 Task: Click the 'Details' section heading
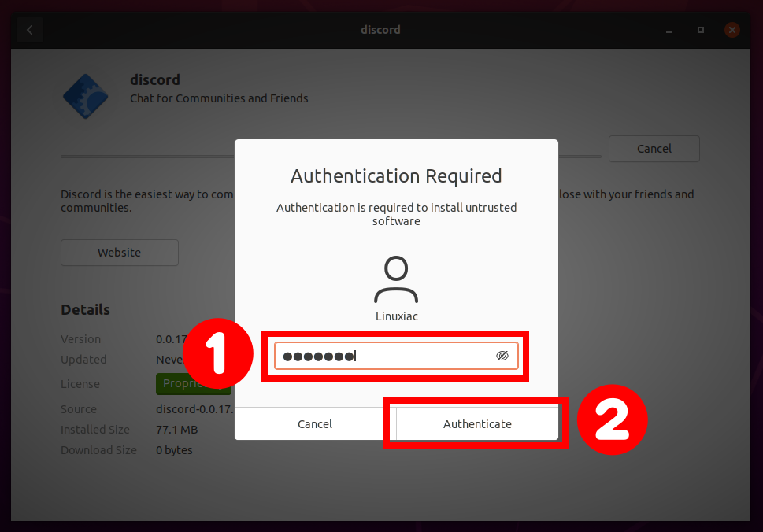coord(85,310)
